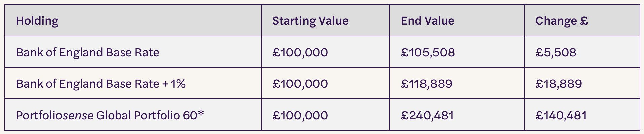Screen dimensions: 644x134
Task: Select the Change £ column header
Action: (582, 20)
